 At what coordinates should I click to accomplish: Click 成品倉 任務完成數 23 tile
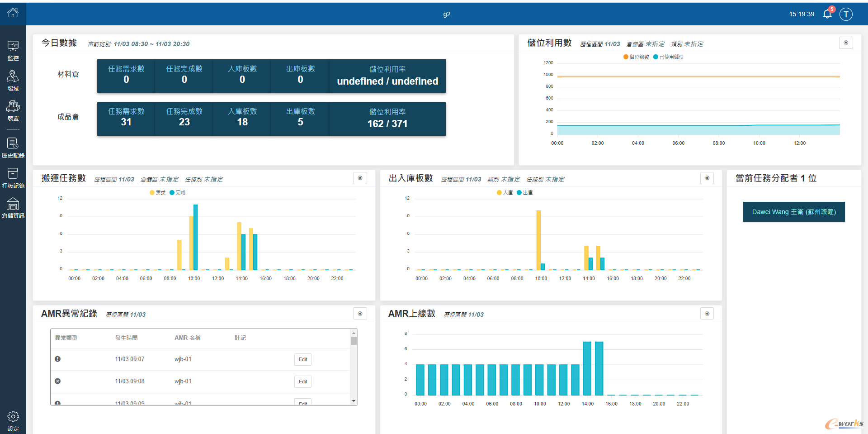click(184, 119)
